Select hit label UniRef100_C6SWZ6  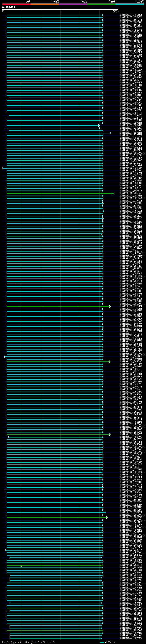[x=131, y=67]
